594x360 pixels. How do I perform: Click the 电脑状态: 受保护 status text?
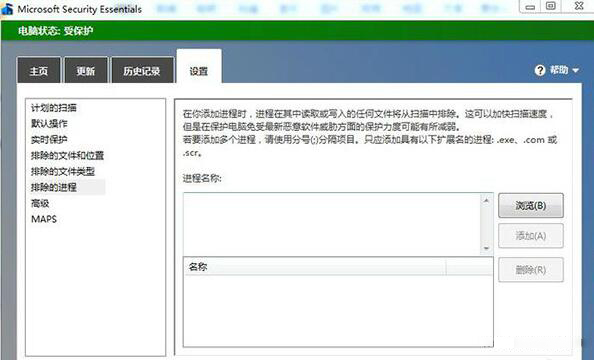55,31
